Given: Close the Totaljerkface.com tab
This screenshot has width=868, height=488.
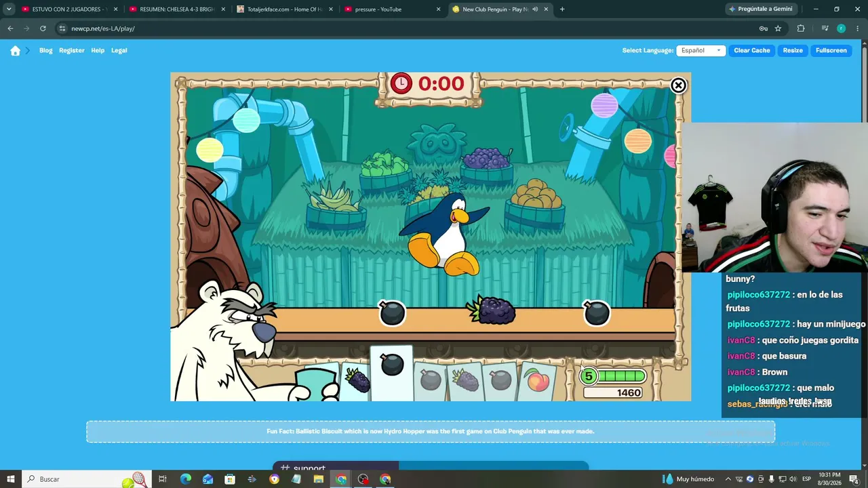Looking at the screenshot, I should pyautogui.click(x=331, y=9).
